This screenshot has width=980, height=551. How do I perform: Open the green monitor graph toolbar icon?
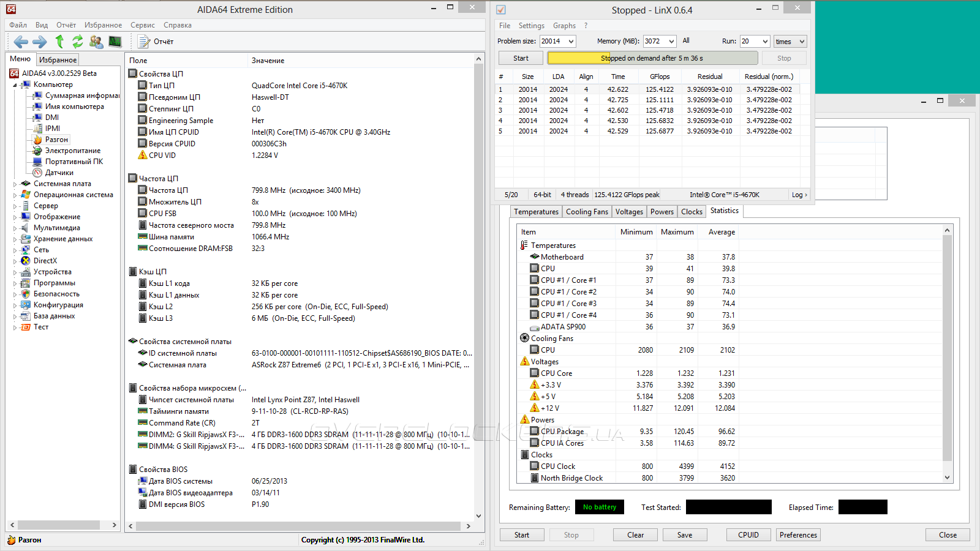(115, 42)
